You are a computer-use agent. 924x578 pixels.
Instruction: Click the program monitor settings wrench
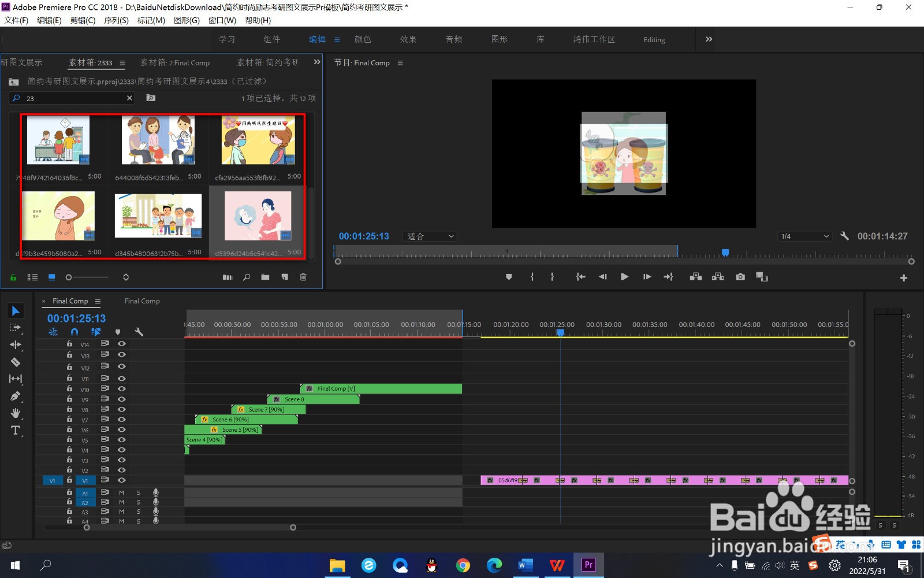pos(844,236)
